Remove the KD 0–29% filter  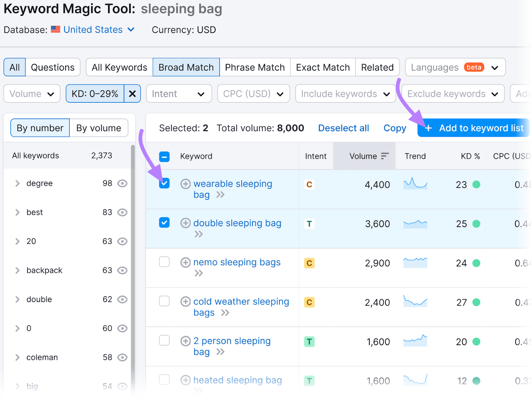(132, 93)
